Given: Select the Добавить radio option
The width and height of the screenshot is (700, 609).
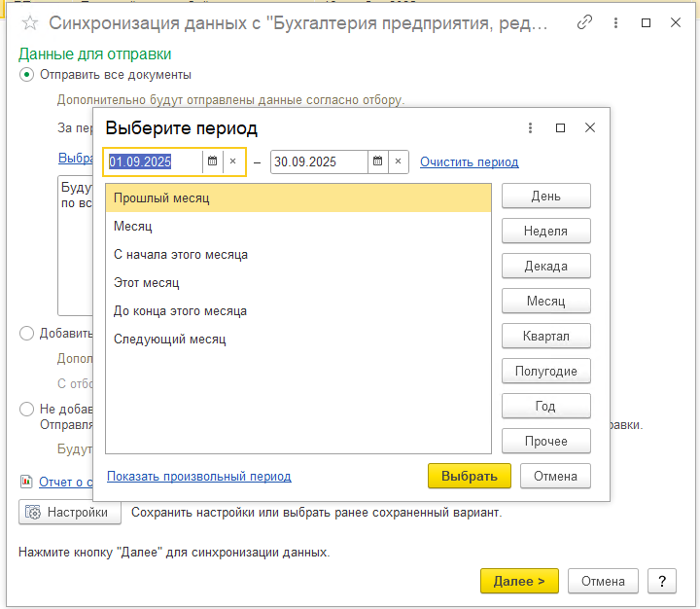Looking at the screenshot, I should point(26,334).
